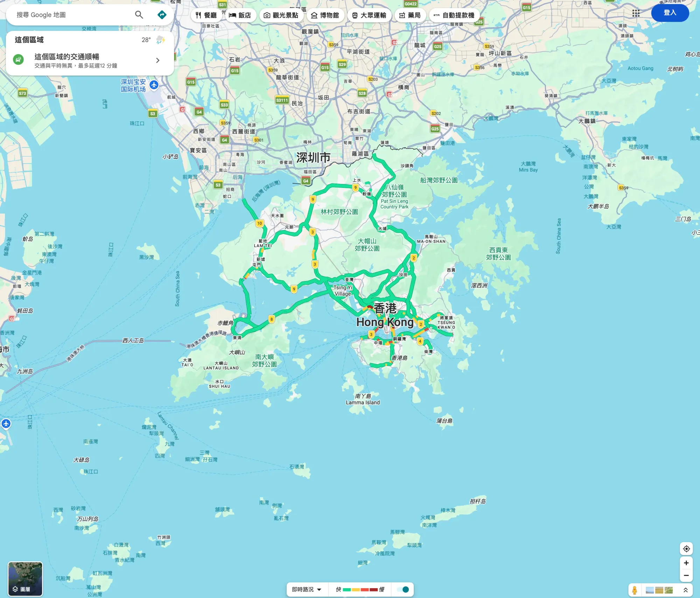700x598 pixels.
Task: Click the S301 road shield
Action: pyautogui.click(x=259, y=140)
